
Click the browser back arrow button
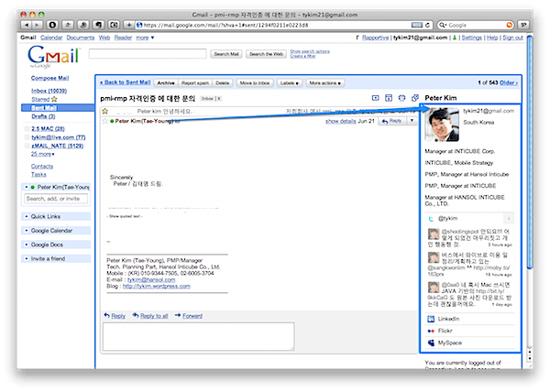click(26, 25)
